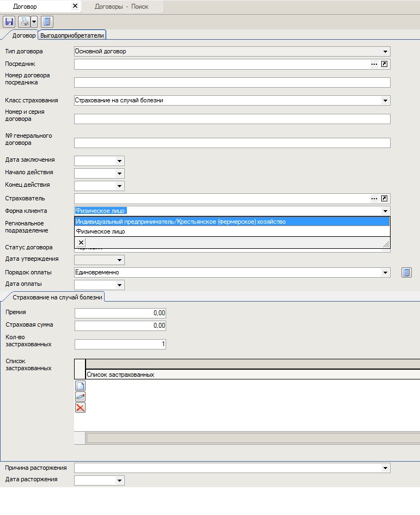
Task: Click the calculator icon in top toolbar
Action: coord(47,22)
